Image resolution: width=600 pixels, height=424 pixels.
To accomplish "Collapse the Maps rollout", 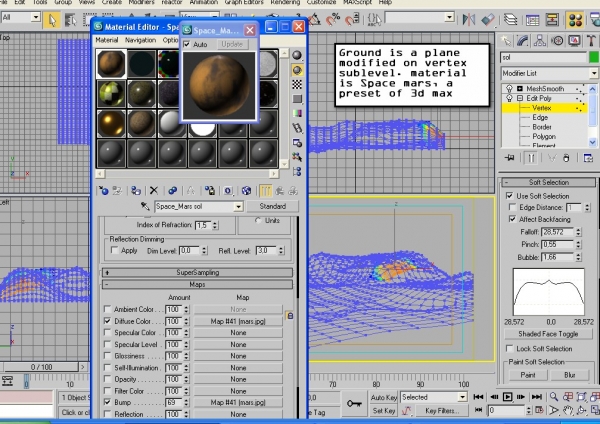I will 197,284.
